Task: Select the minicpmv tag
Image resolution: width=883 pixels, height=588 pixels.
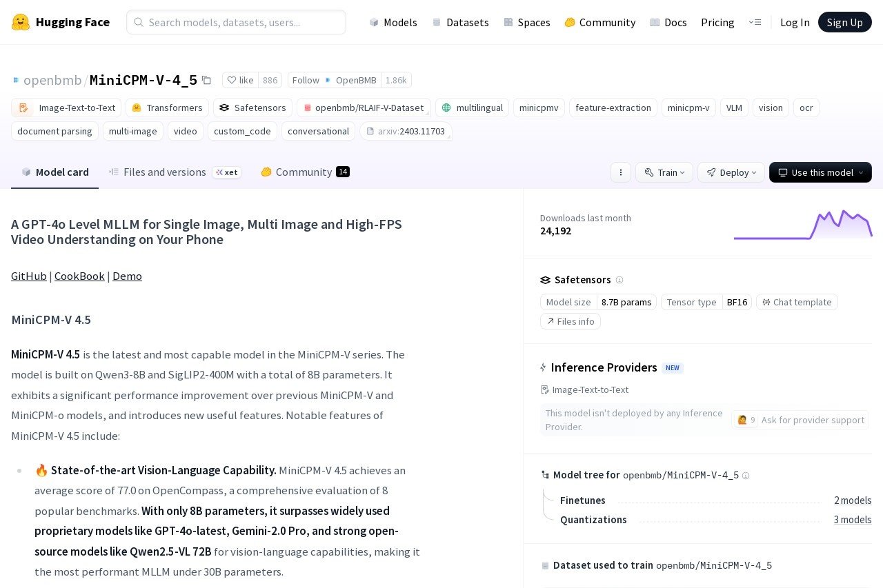Action: pyautogui.click(x=539, y=108)
